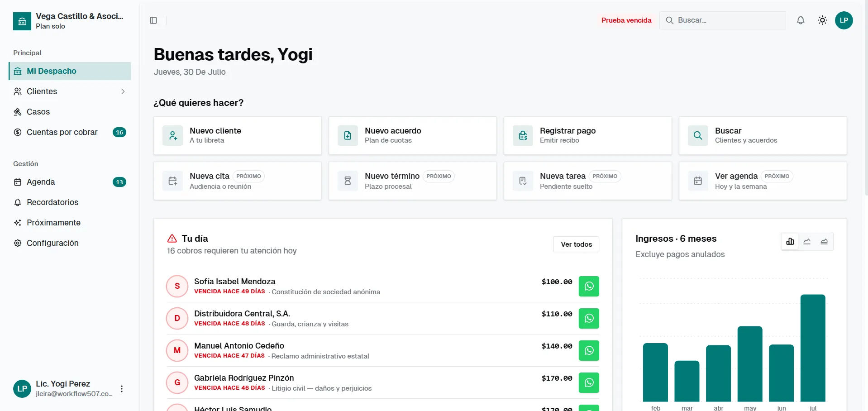This screenshot has width=868, height=411.
Task: Open Configuración settings
Action: click(x=70, y=243)
